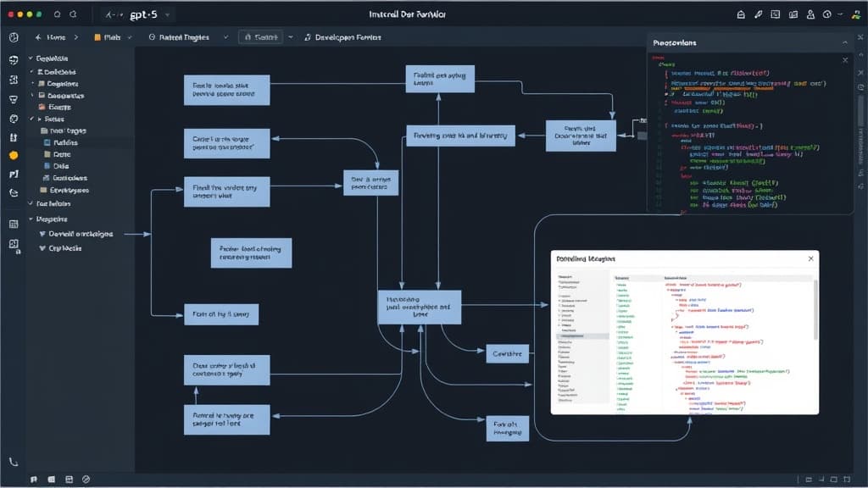This screenshot has height=488, width=868.
Task: Collapse the topmost tree section in the sidebar
Action: click(31, 58)
